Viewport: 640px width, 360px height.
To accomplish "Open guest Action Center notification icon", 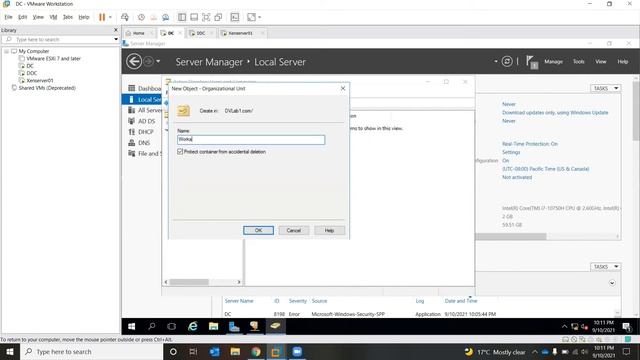I will coord(627,326).
